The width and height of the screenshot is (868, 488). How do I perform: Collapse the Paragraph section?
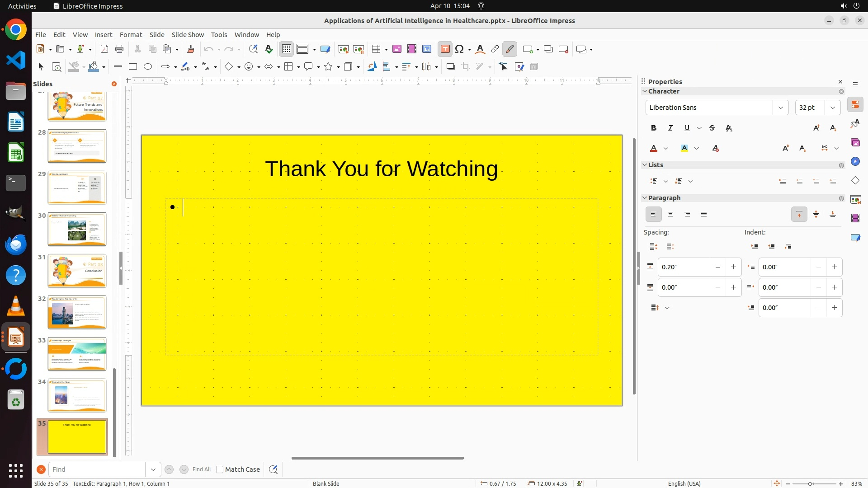point(645,198)
